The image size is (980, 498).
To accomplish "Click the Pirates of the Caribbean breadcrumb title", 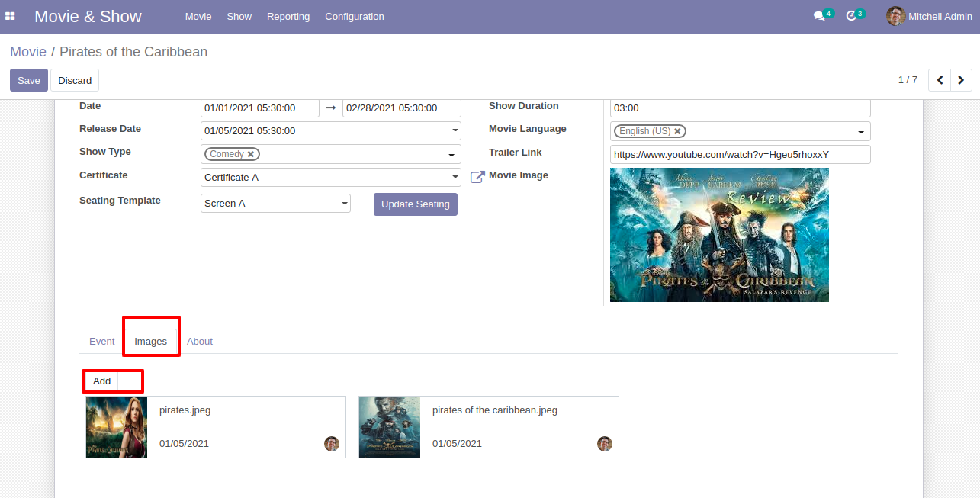I will [x=133, y=52].
